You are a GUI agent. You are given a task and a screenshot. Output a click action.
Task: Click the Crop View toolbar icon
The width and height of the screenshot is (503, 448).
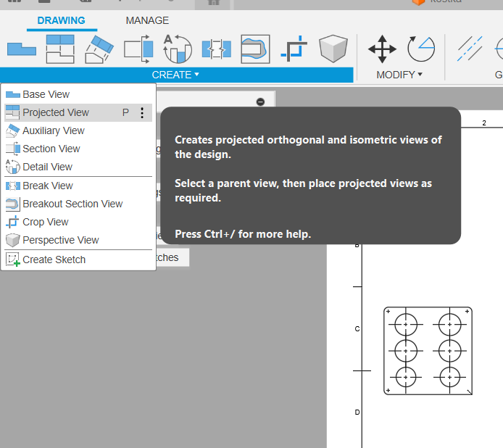(294, 49)
